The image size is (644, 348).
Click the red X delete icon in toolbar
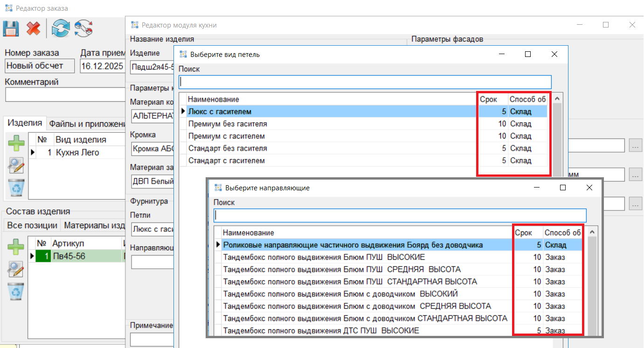click(34, 29)
